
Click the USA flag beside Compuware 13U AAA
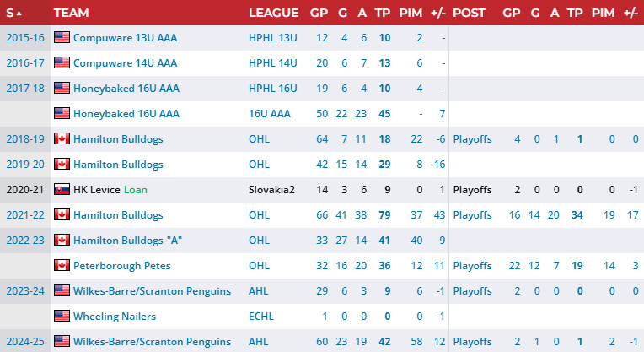point(62,38)
